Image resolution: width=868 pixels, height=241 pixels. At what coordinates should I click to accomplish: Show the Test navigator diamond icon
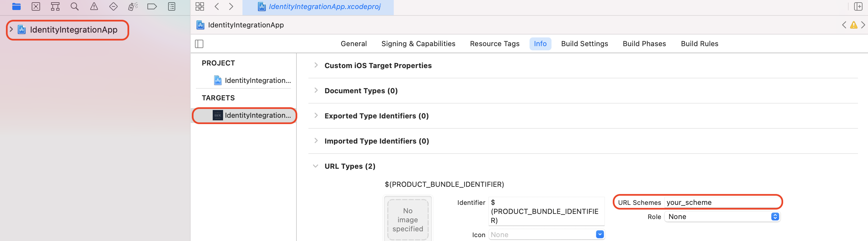pyautogui.click(x=113, y=6)
